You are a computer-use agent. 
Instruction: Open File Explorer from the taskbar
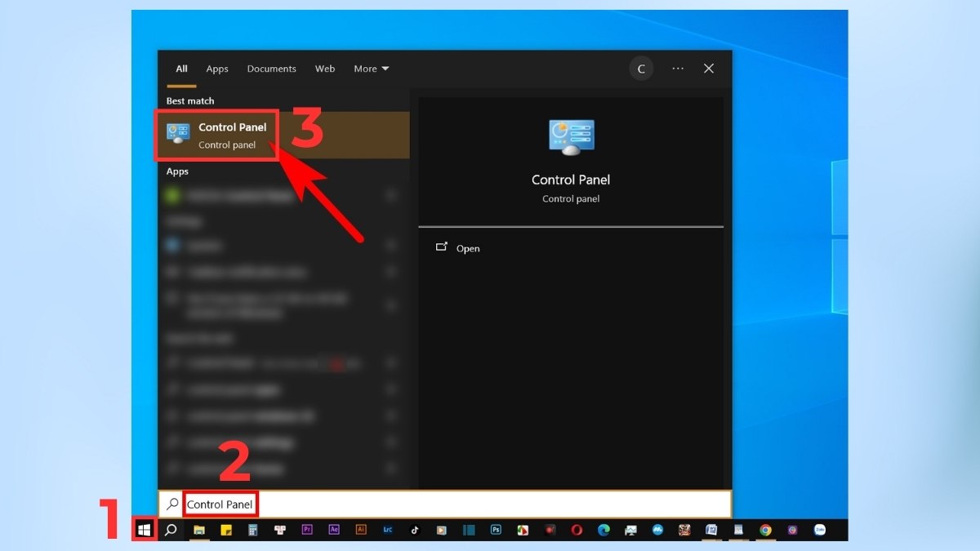198,530
